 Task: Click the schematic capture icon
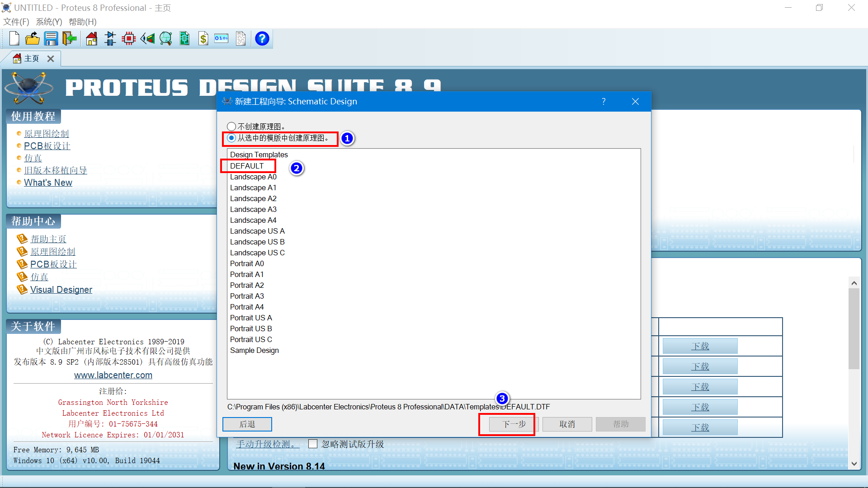coord(110,38)
